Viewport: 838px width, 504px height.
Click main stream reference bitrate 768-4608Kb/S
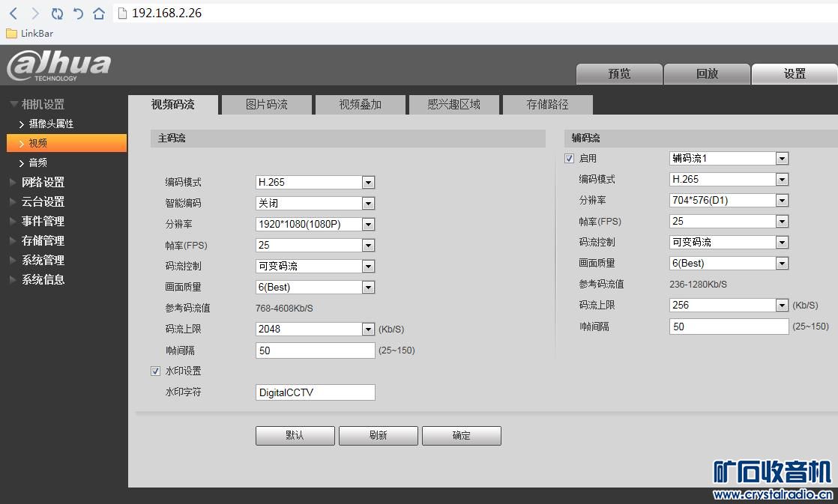[284, 308]
